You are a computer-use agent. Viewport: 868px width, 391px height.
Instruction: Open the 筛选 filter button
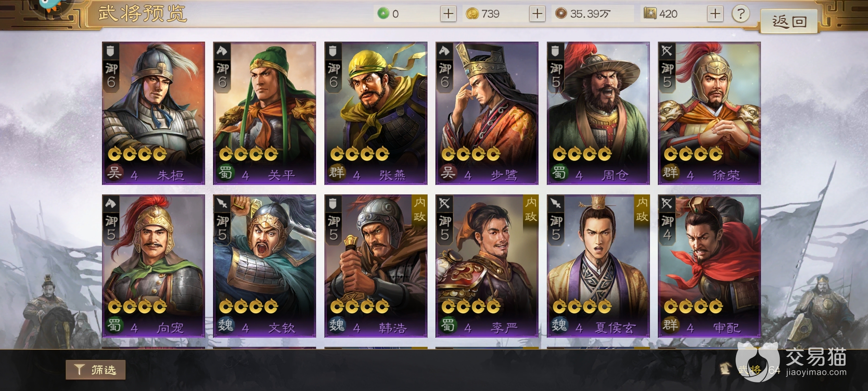click(x=95, y=370)
